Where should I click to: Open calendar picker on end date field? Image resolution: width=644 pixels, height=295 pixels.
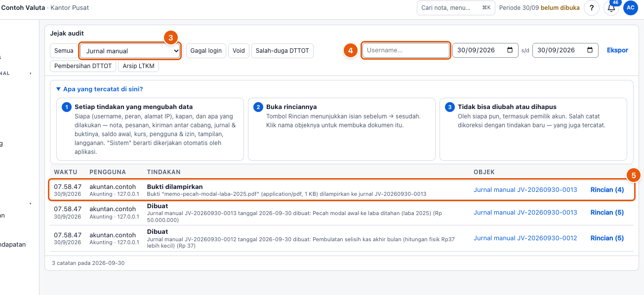590,50
